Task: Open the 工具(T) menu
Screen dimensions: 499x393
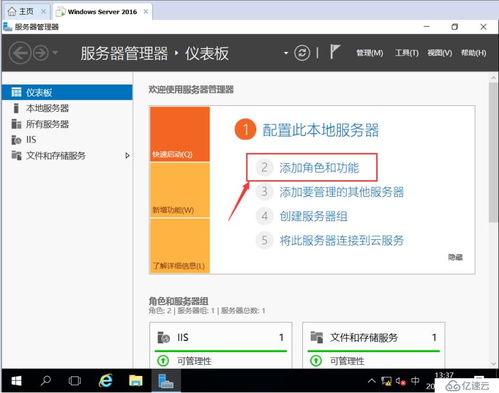Action: [407, 53]
